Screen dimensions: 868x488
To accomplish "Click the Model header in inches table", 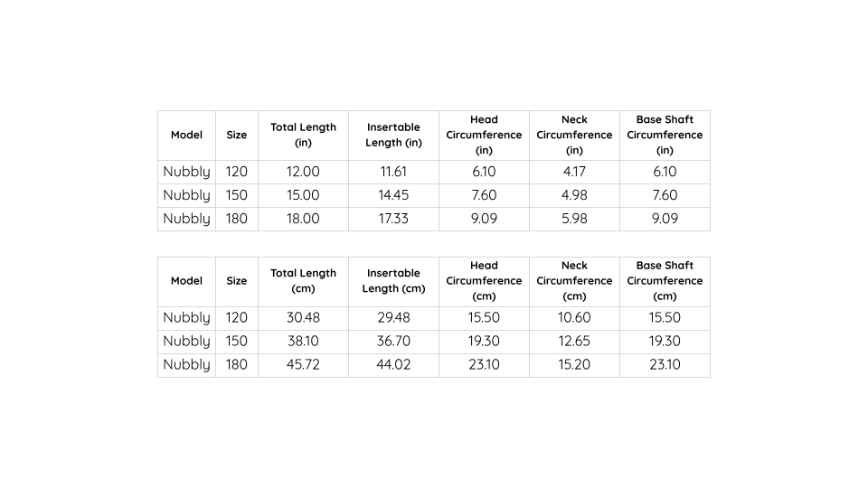I will tap(186, 135).
